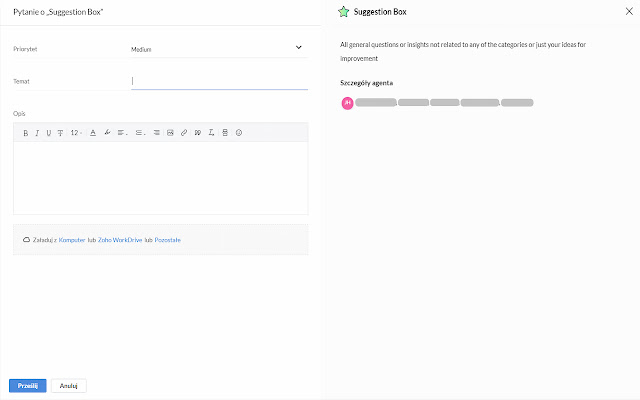Submit the form with Prześlij

[x=28, y=386]
